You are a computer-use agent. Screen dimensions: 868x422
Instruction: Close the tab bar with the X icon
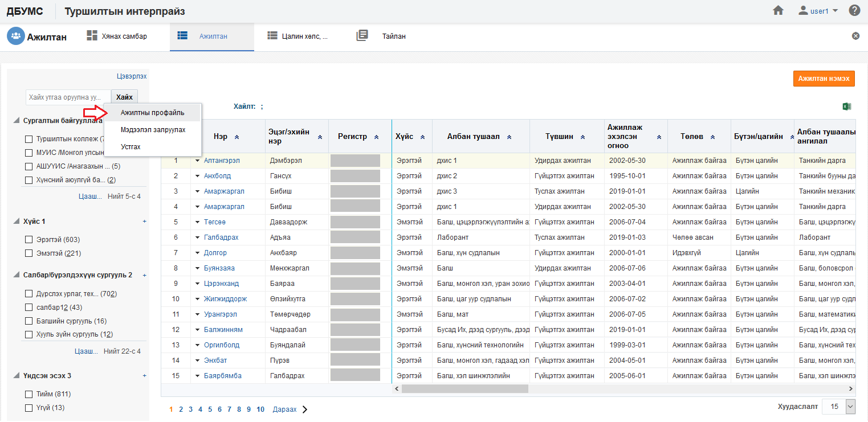click(855, 36)
